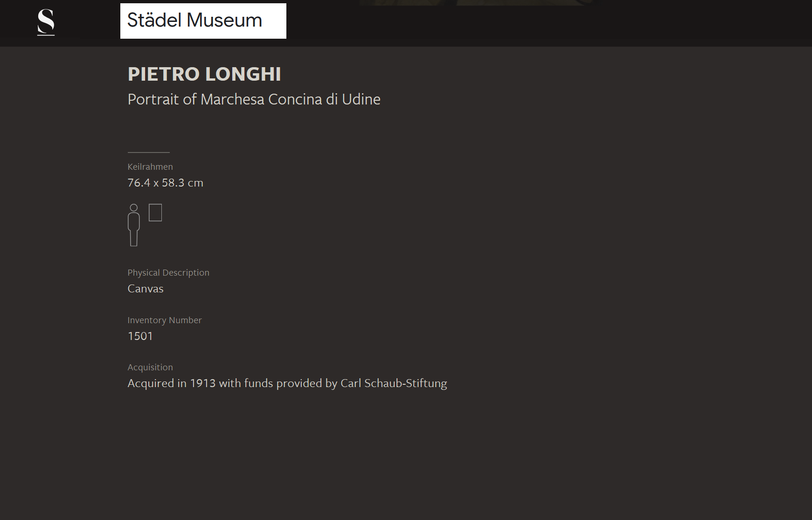Open the Städel Museum header link
Screen dimensions: 812x520
coord(203,21)
